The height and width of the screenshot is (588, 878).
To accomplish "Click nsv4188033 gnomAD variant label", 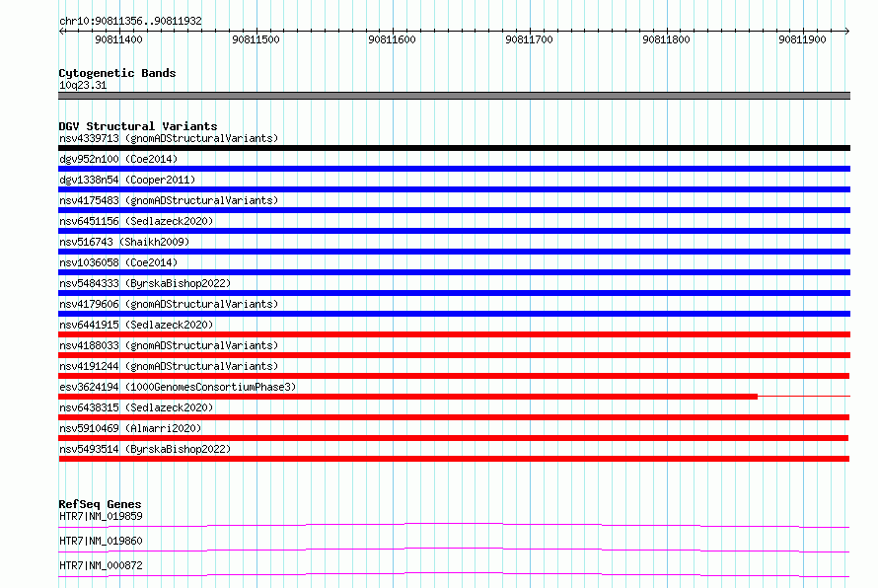I will coord(169,345).
